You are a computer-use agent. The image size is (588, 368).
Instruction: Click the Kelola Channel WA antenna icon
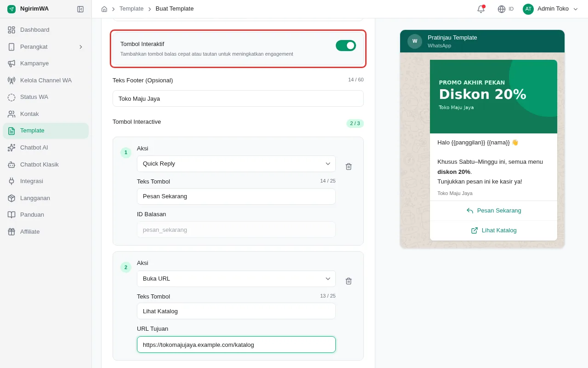coord(11,80)
